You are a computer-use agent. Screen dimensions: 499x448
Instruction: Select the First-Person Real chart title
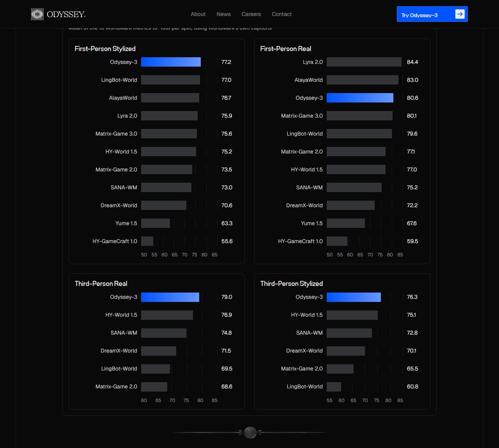pos(286,49)
